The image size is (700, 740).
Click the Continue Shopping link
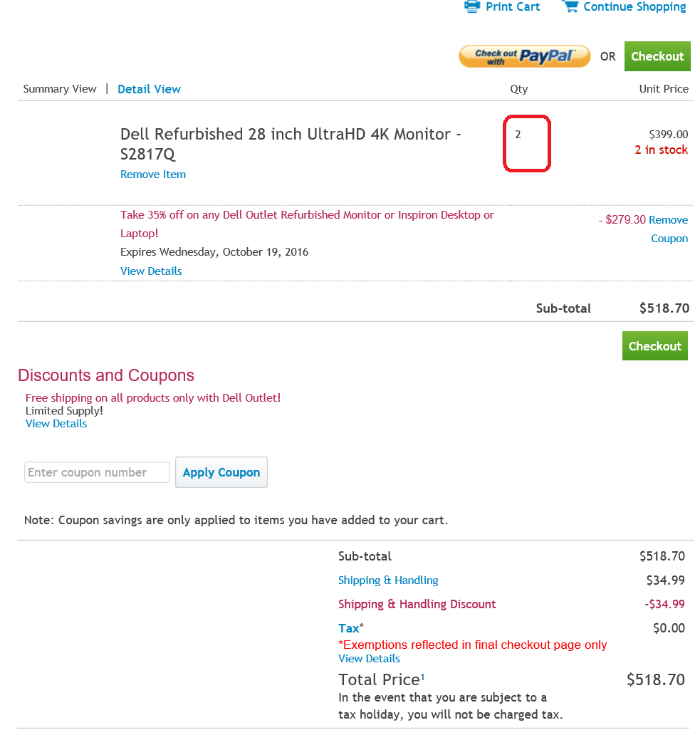tap(634, 7)
